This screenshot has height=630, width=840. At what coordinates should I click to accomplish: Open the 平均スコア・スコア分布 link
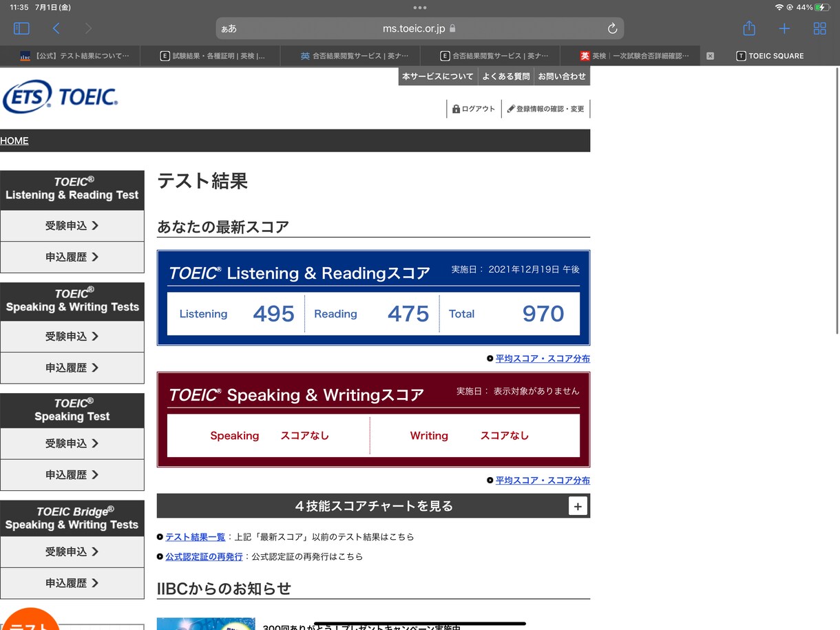pos(543,358)
